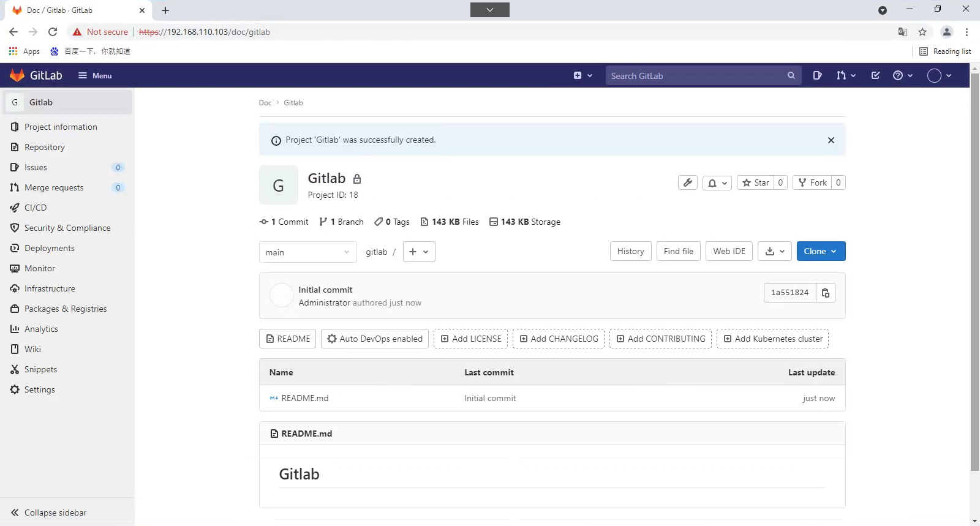Open the 143 KB Files link
The width and height of the screenshot is (980, 526).
click(450, 222)
